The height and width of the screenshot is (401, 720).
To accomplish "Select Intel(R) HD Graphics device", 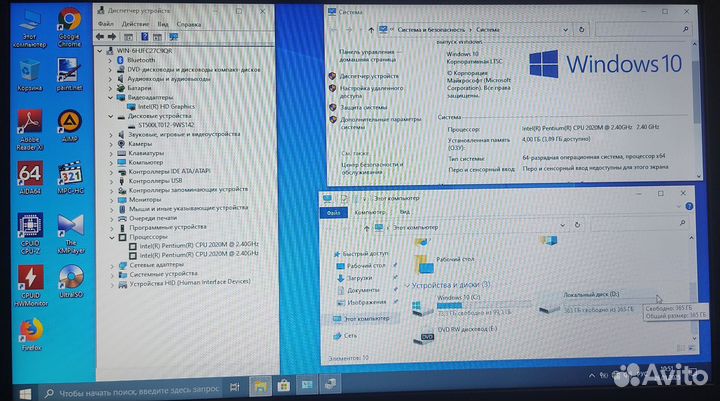I will 165,106.
